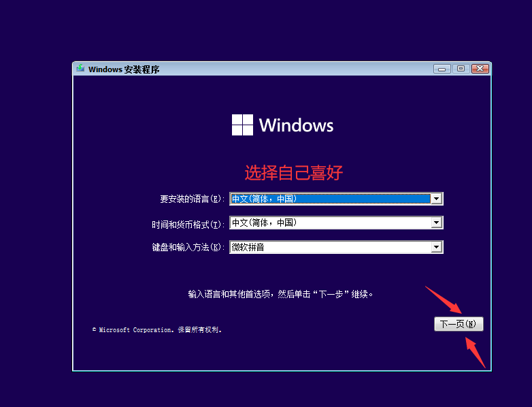
Task: Close the Windows 安装程序 window
Action: (x=480, y=69)
